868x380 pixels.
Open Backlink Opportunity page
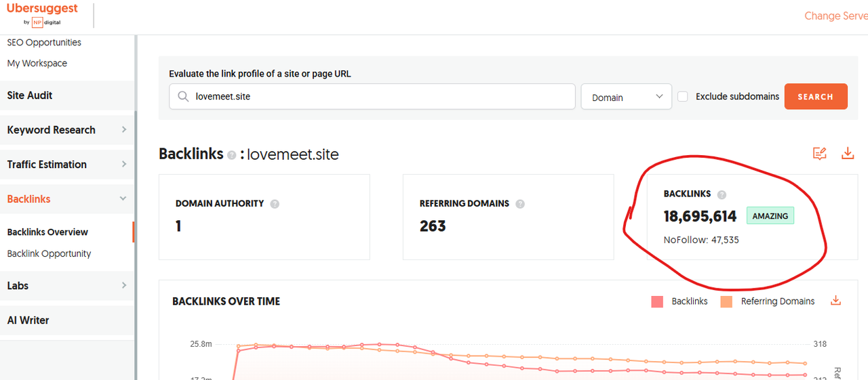pyautogui.click(x=49, y=253)
